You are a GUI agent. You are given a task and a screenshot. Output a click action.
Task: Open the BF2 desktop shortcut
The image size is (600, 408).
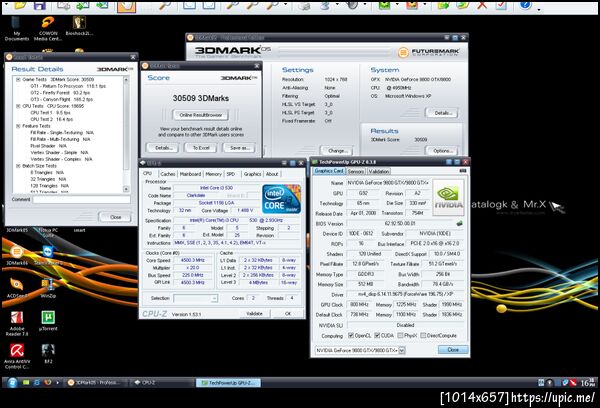pos(48,353)
